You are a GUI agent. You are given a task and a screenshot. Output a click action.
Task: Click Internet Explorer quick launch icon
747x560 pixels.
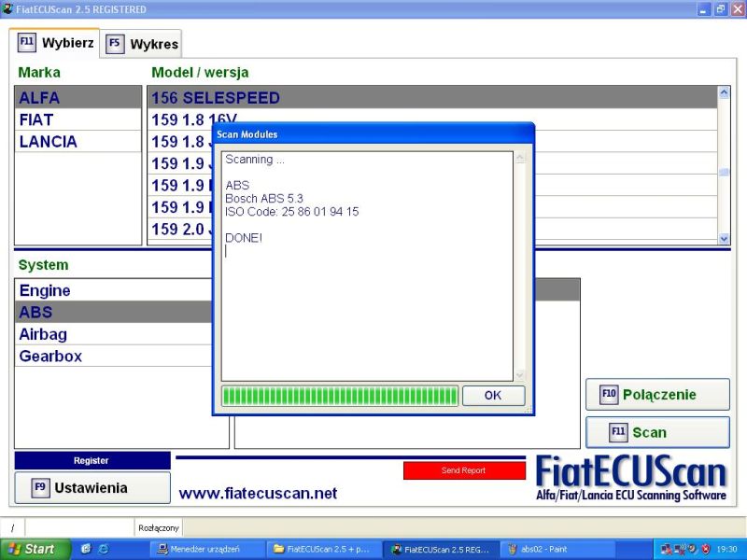(x=103, y=549)
